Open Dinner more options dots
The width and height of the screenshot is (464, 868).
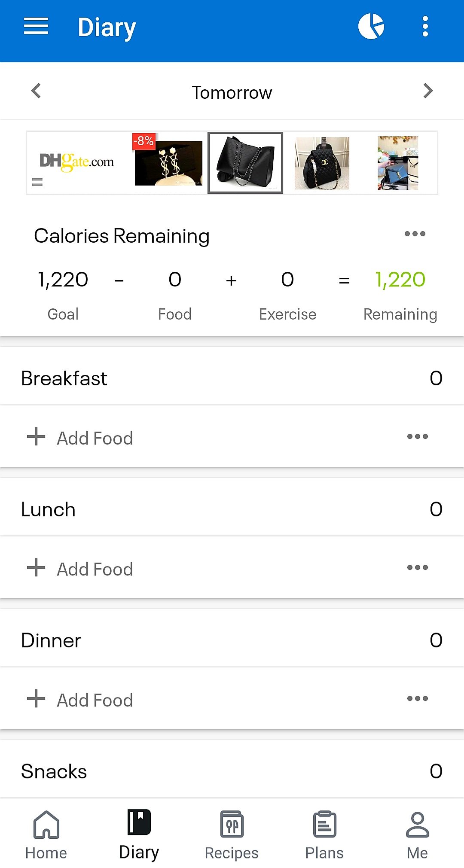(x=417, y=699)
